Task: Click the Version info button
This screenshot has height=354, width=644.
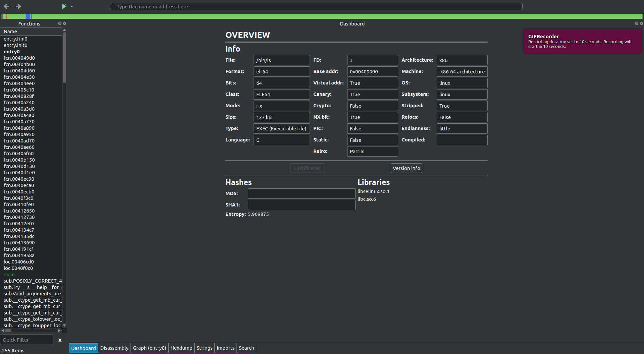Action: coord(406,168)
